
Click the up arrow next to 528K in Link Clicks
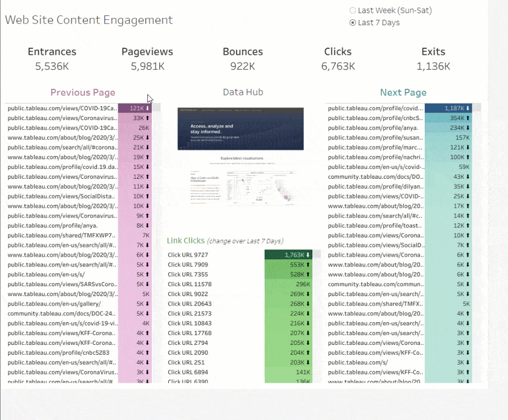[308, 274]
